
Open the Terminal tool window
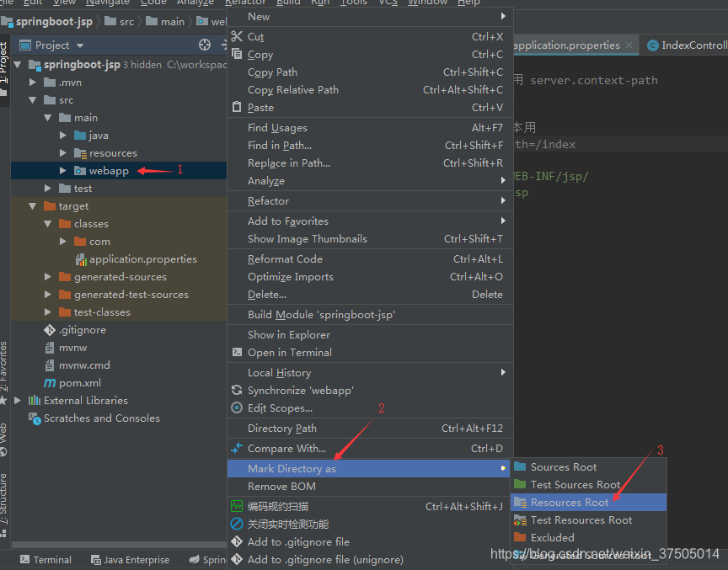[x=45, y=560]
